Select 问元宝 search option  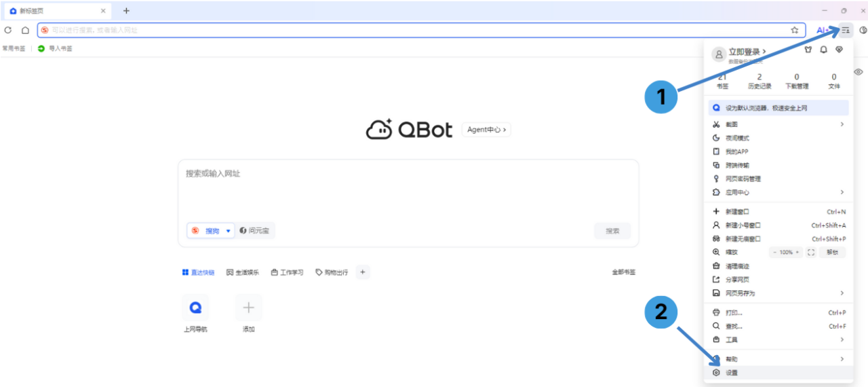256,231
